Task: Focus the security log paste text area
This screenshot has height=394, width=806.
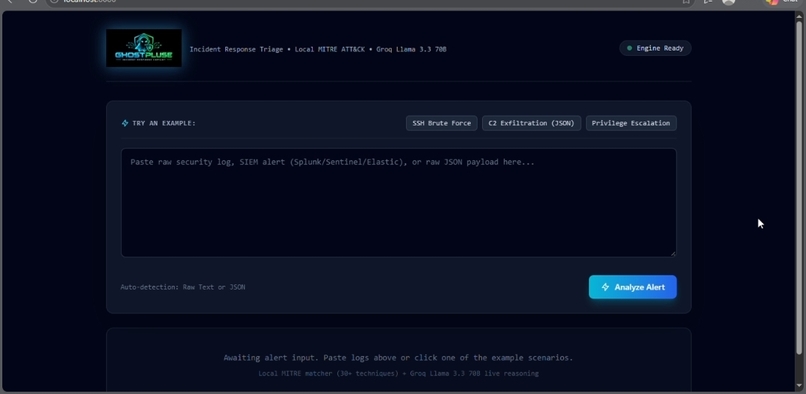Action: tap(398, 203)
